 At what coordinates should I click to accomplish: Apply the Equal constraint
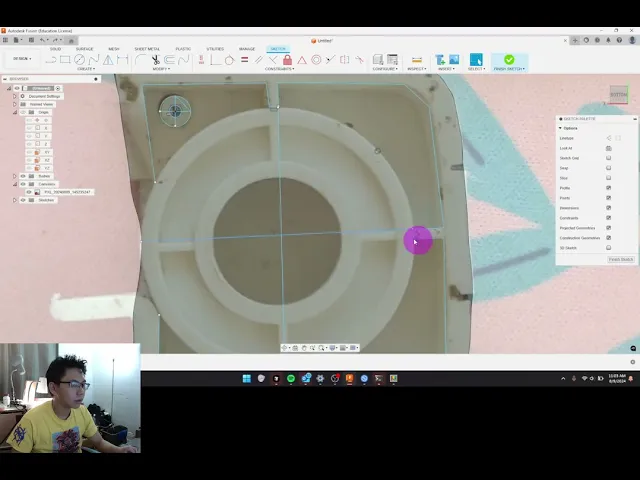click(x=244, y=60)
